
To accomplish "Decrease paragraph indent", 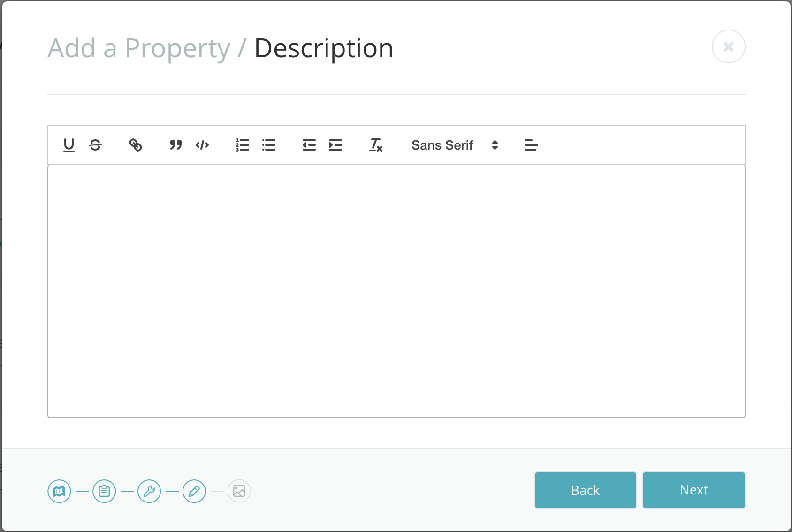I will pyautogui.click(x=309, y=145).
